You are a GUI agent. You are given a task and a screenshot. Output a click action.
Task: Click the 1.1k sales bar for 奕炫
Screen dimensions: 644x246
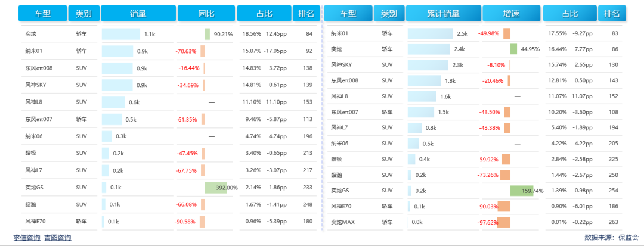click(121, 35)
